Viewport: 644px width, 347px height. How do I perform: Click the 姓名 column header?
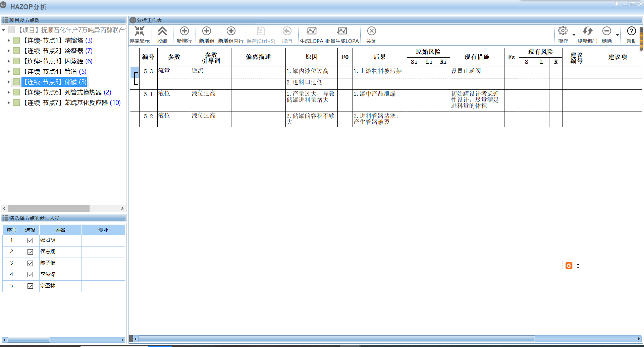click(x=60, y=230)
